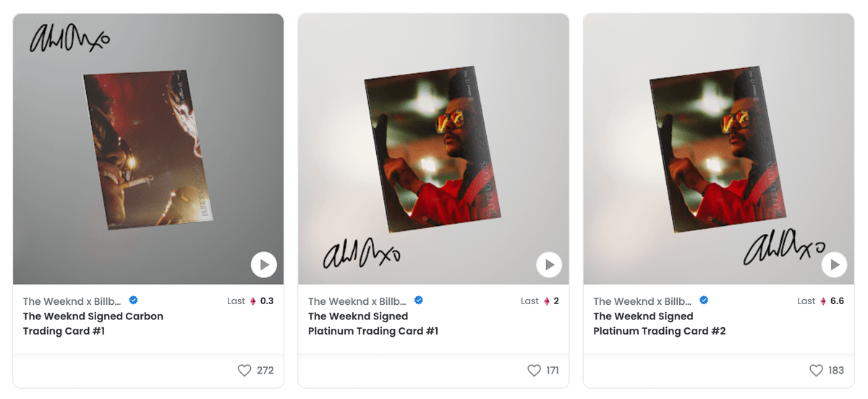
Task: Play the Platinum Trading Card #2 video
Action: point(834,265)
